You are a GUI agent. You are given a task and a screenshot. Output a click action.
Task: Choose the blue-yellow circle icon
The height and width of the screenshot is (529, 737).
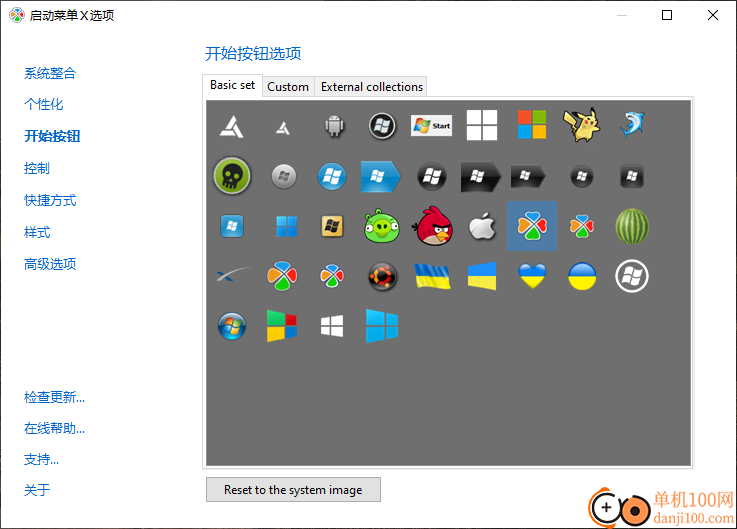click(x=582, y=276)
